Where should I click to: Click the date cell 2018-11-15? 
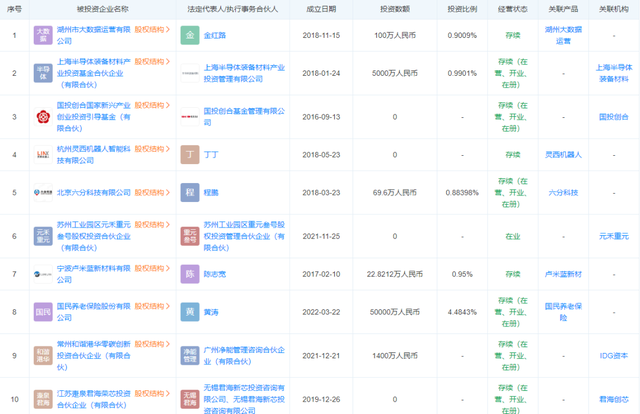pyautogui.click(x=321, y=36)
